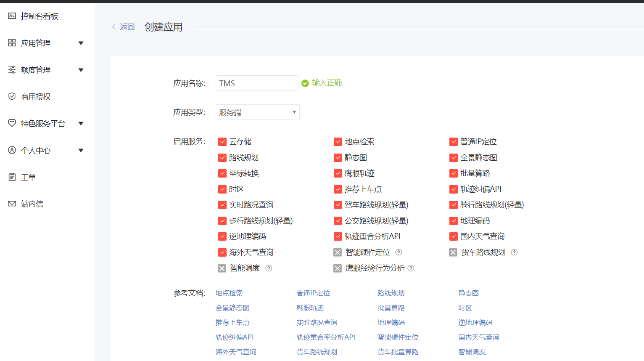The image size is (644, 361).
Task: Open 轨迹重合率分析API reference link
Action: 326,337
